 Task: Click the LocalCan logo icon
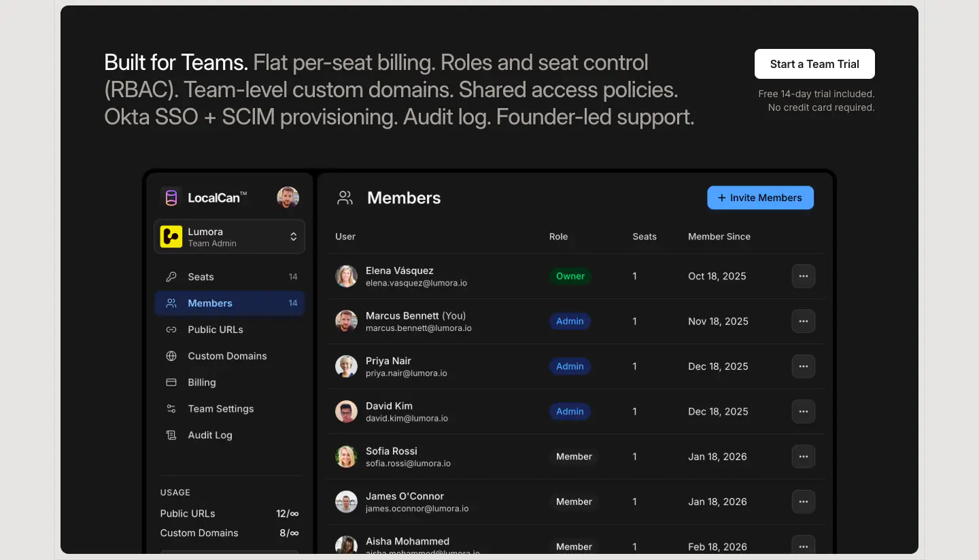[x=171, y=198]
